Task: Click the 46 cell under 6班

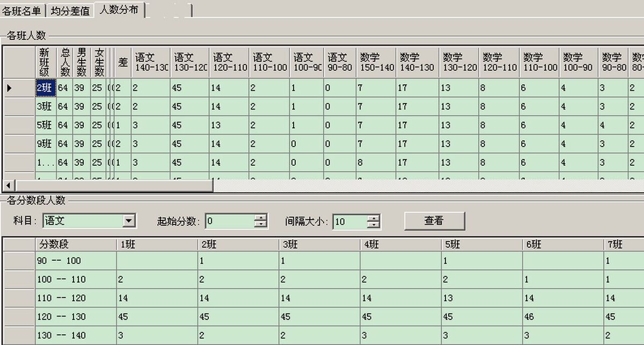Action: coord(564,317)
